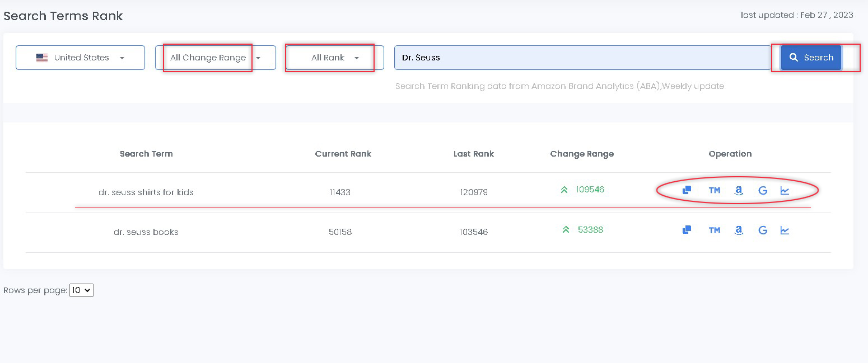Screen dimensions: 868x363
Task: Open Amazon search for 'dr. seuss shirts for kids'
Action: [739, 190]
